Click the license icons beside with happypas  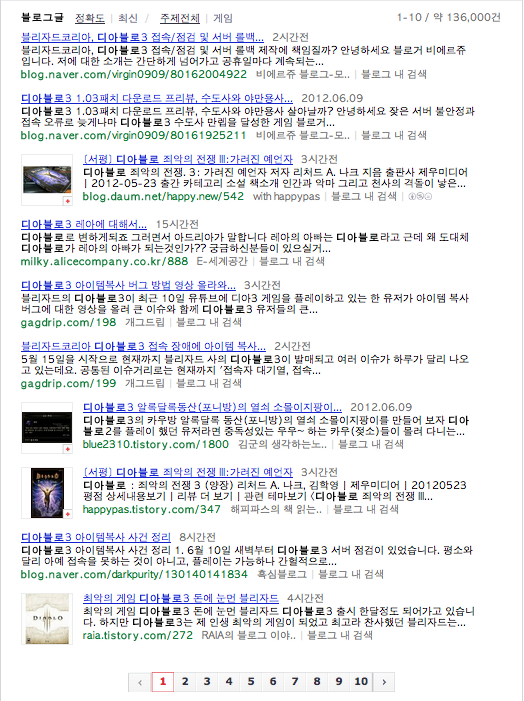pyautogui.click(x=420, y=196)
